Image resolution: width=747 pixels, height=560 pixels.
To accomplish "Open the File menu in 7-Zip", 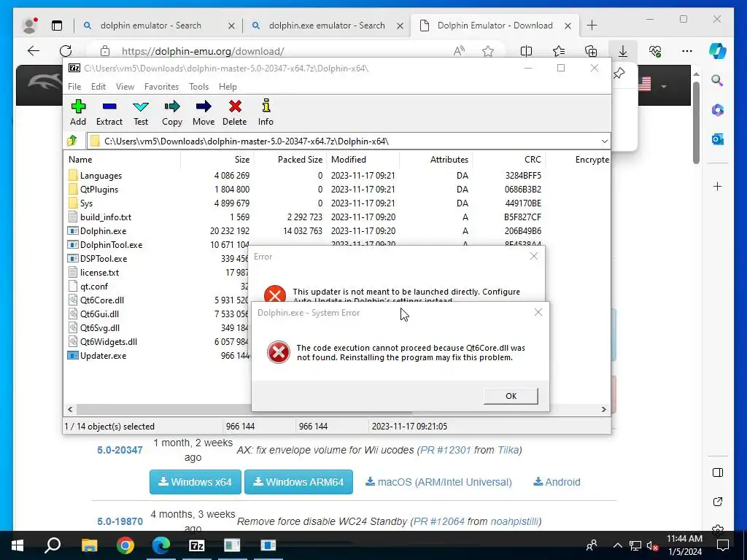I will pos(74,87).
